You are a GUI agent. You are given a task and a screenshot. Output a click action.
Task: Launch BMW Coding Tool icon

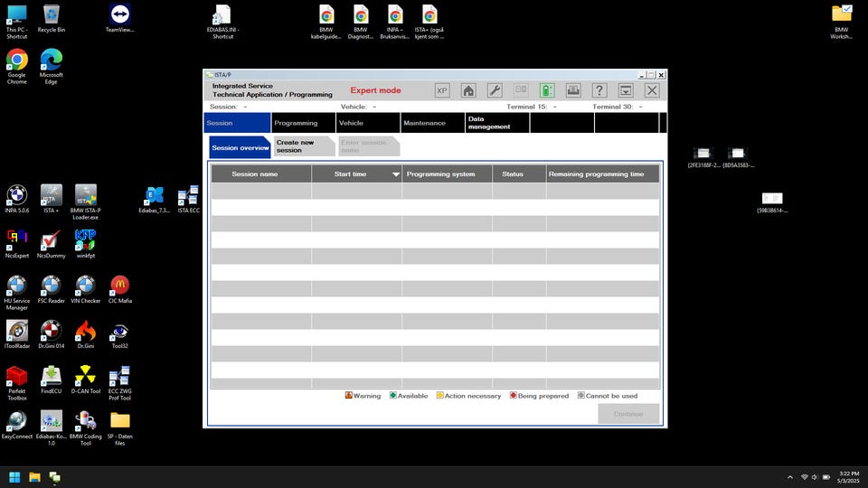(85, 428)
